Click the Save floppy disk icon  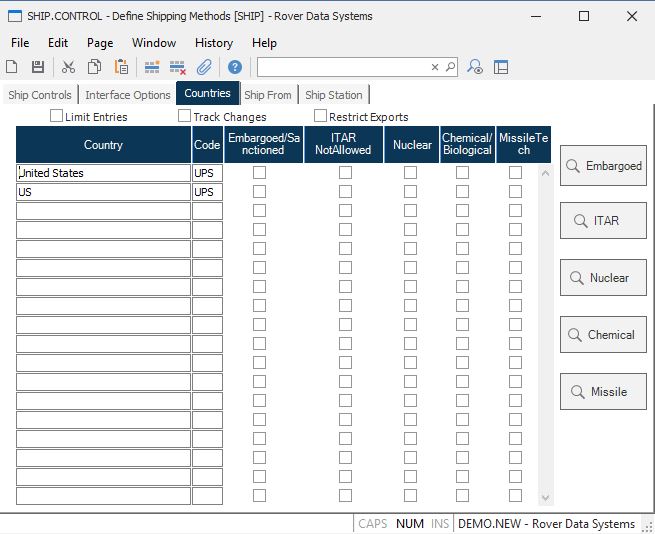tap(38, 67)
